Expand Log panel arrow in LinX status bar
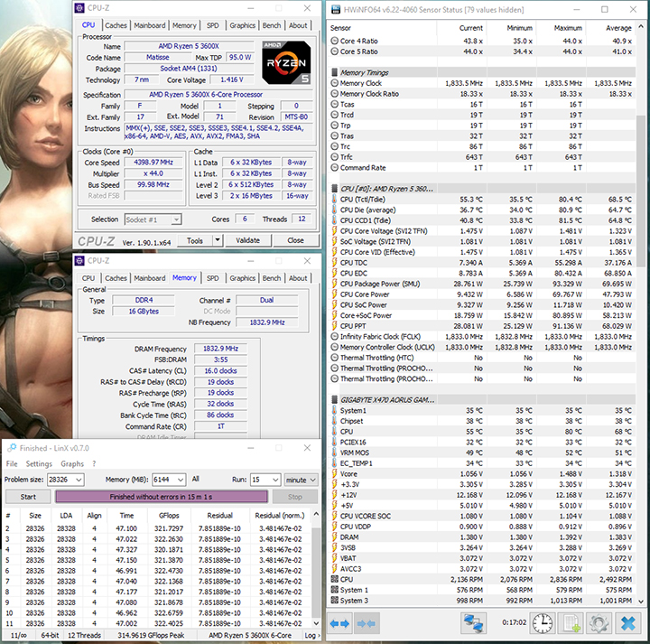 click(x=319, y=635)
